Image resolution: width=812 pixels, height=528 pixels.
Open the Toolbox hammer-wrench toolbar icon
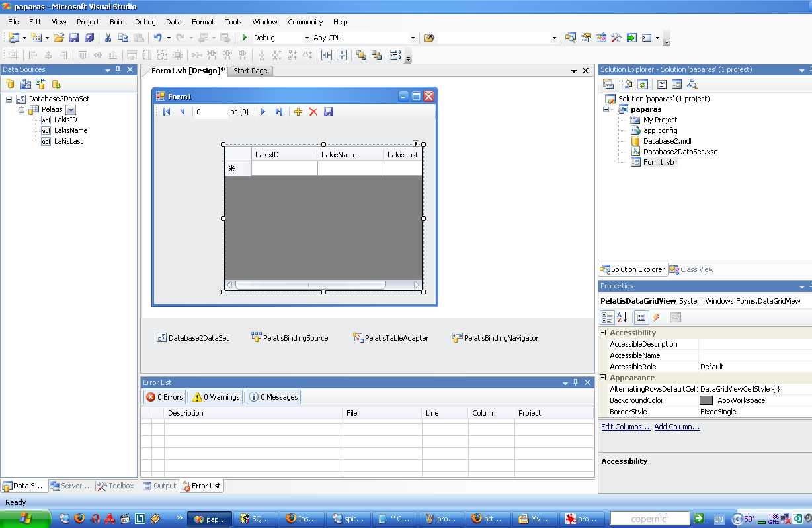[616, 38]
